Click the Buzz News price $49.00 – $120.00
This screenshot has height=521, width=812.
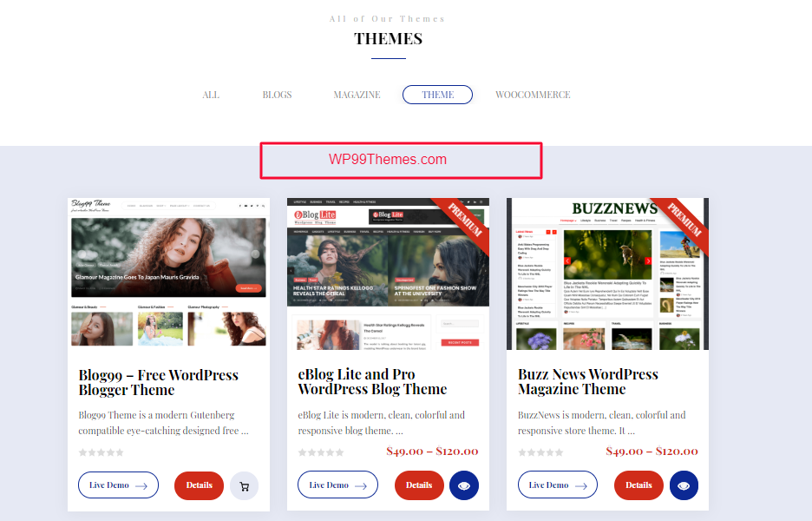(652, 452)
